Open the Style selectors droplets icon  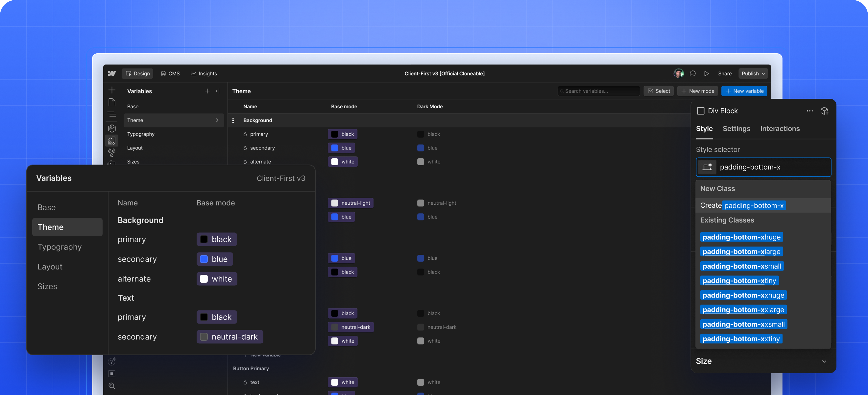pos(112,153)
